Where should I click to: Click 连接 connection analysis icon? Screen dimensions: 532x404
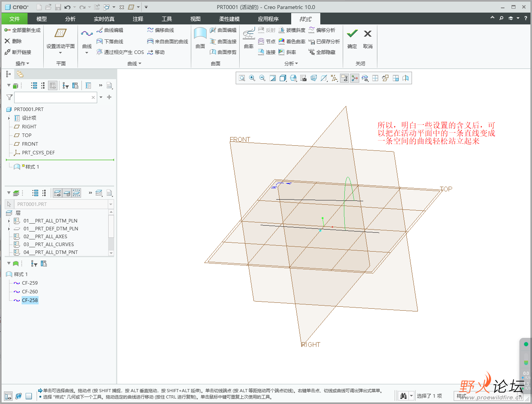point(266,52)
